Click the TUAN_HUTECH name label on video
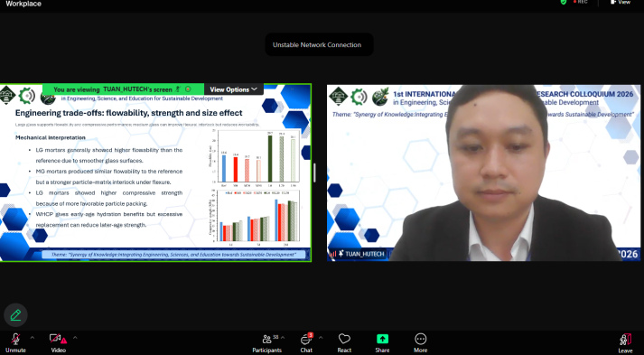The image size is (644, 355). pos(365,254)
